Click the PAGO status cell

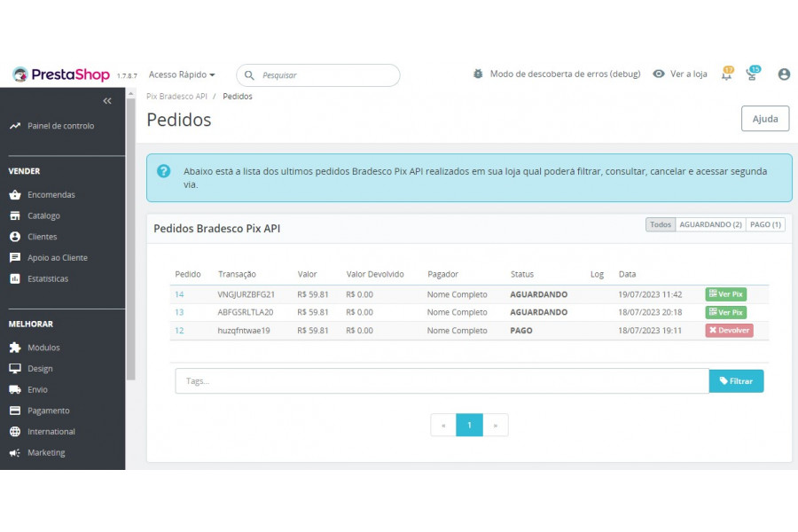click(x=521, y=331)
